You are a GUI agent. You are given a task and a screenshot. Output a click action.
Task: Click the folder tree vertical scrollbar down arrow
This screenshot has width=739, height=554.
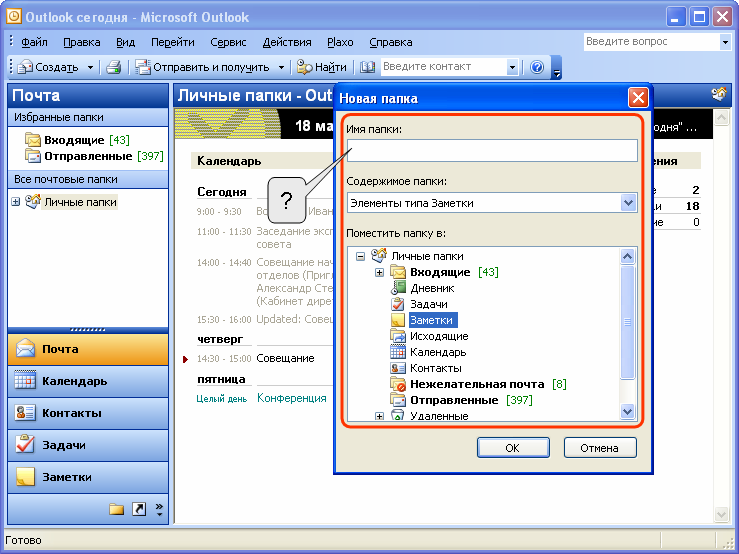(x=628, y=411)
